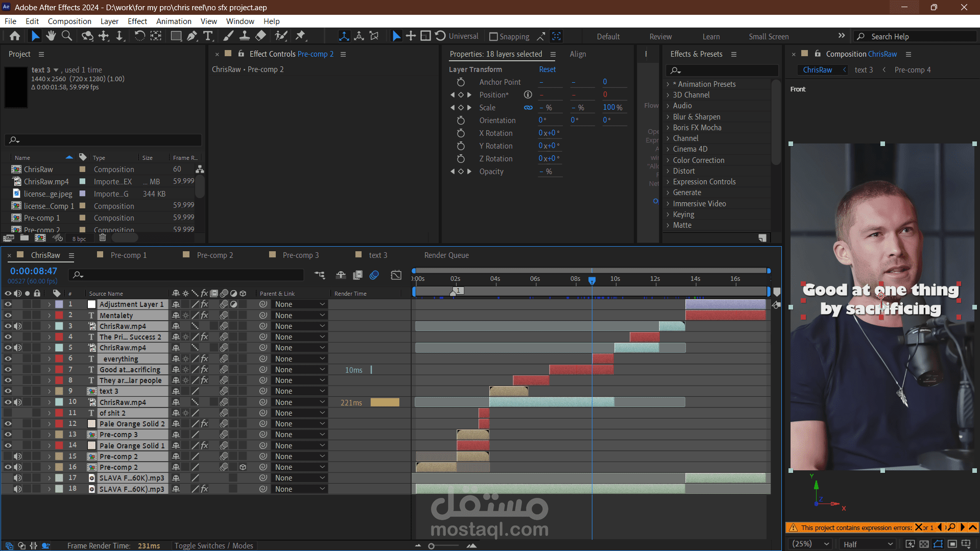This screenshot has height=551, width=980.
Task: Click the Project panel trash icon
Action: coord(103,238)
